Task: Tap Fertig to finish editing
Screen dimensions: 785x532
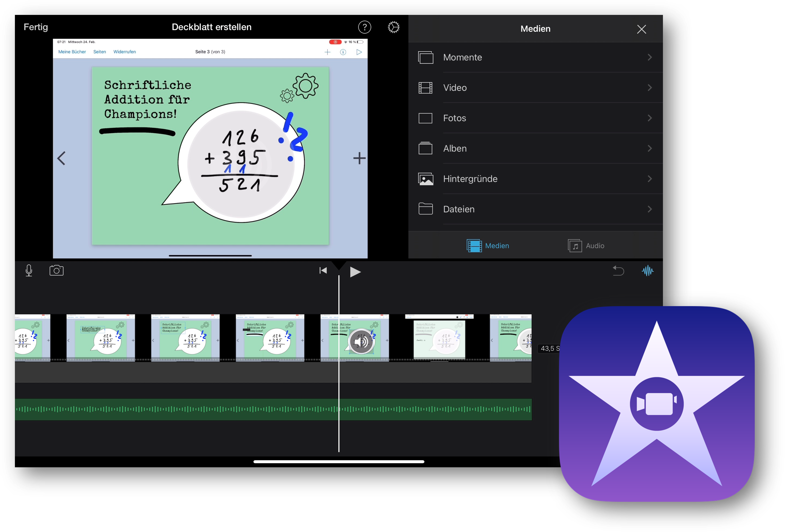Action: point(36,27)
